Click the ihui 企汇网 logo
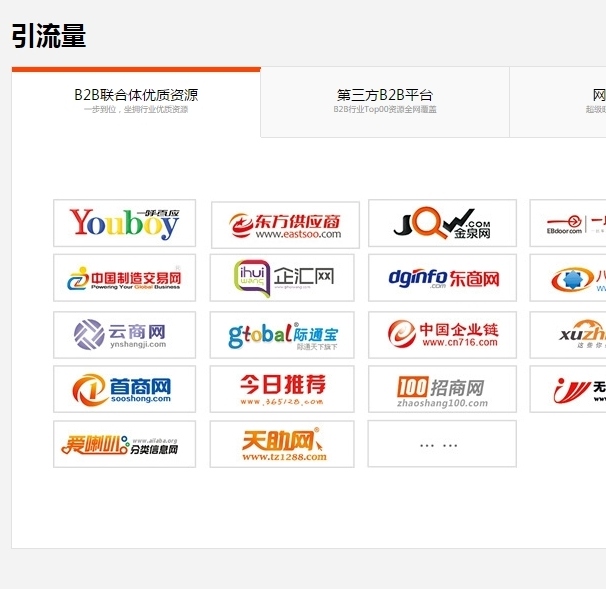606x607 pixels. (282, 278)
